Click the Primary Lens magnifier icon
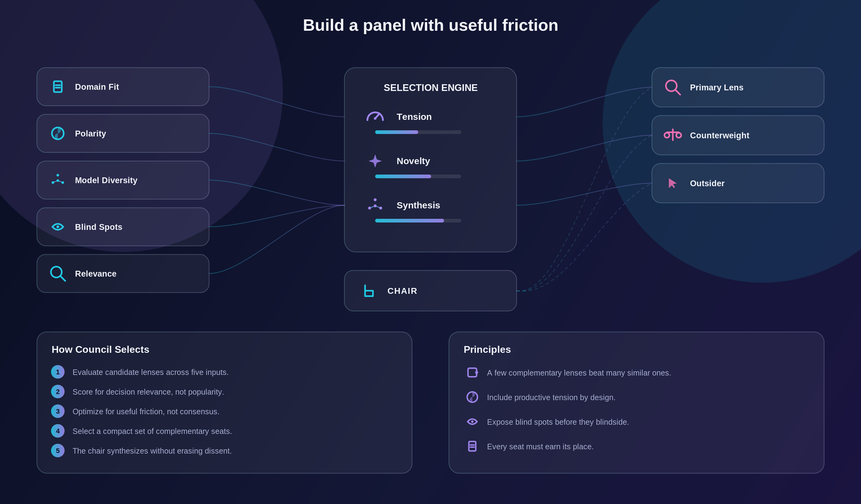861x504 pixels. point(673,87)
